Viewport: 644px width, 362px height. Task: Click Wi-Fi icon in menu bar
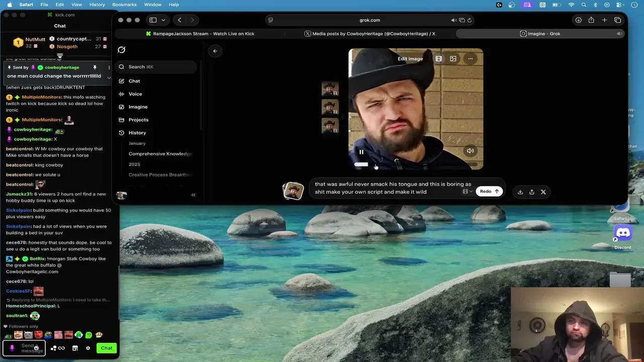(x=571, y=5)
